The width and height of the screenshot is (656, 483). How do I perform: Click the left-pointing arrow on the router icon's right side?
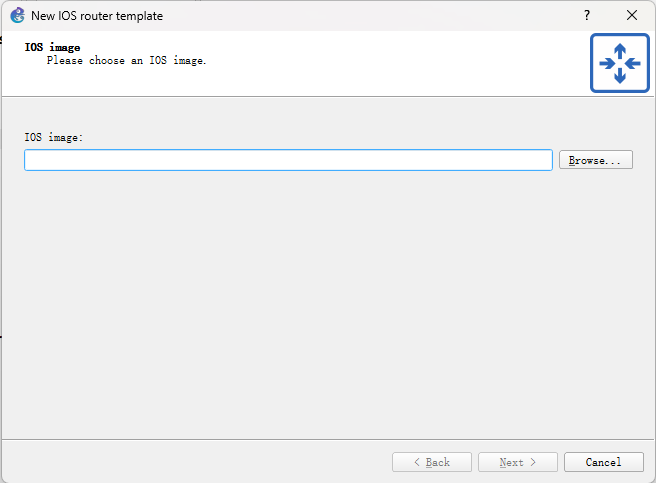point(632,63)
